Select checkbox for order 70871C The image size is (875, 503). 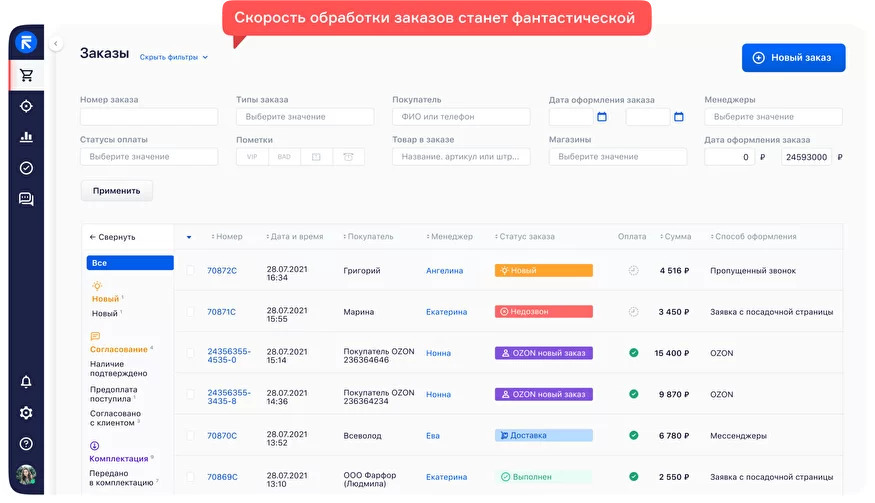click(190, 312)
